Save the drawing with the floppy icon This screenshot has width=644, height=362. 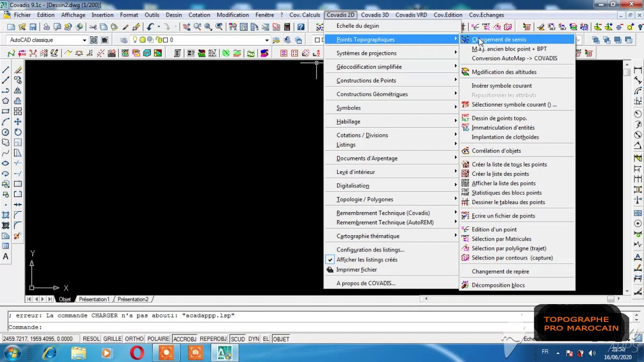[x=33, y=27]
